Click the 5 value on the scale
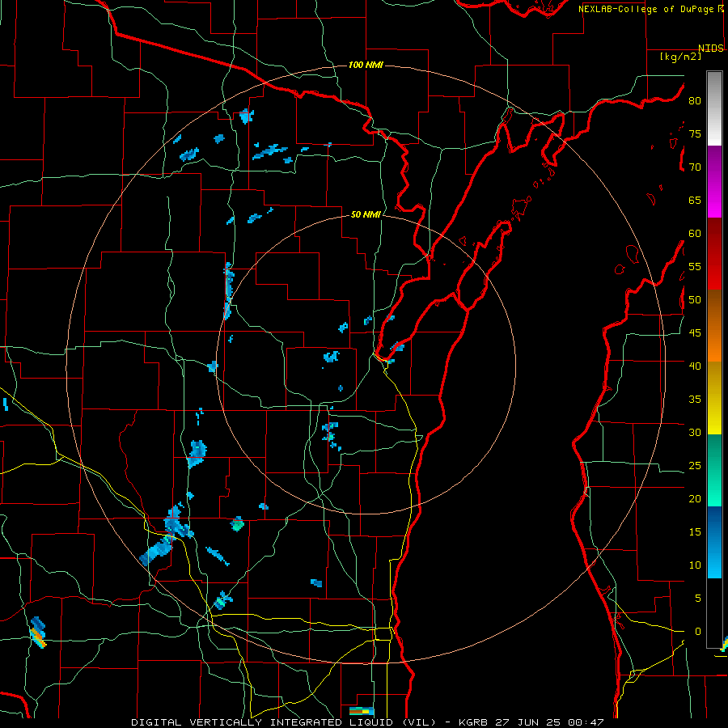The width and height of the screenshot is (728, 728). [x=698, y=599]
